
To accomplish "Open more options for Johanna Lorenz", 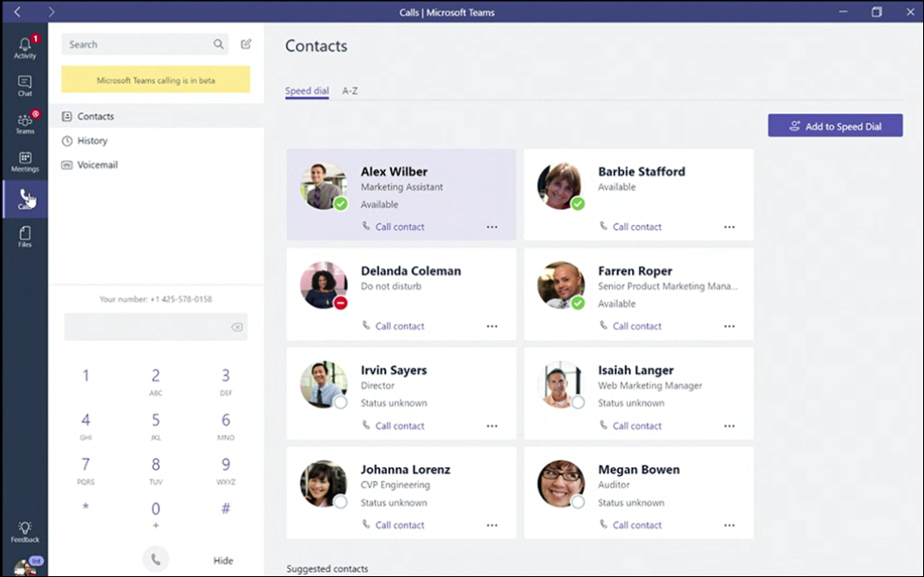I will click(492, 525).
